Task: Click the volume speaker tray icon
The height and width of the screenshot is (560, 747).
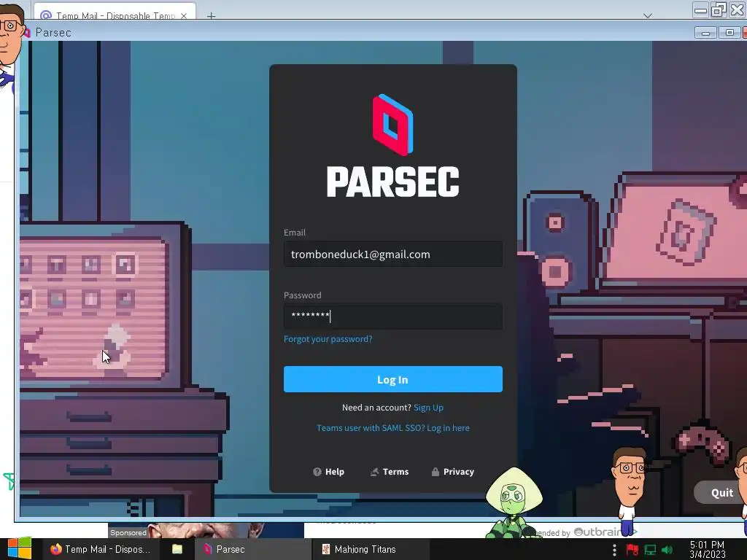Action: click(667, 550)
